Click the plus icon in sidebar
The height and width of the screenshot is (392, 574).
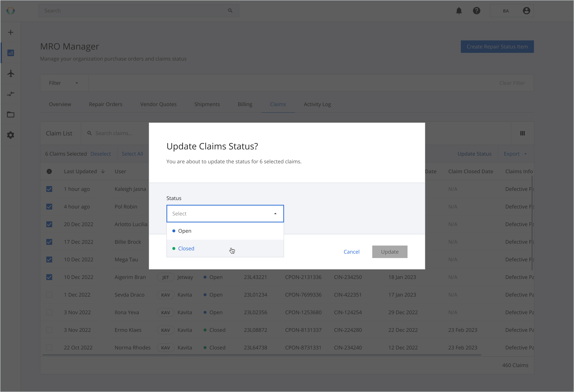[x=11, y=32]
